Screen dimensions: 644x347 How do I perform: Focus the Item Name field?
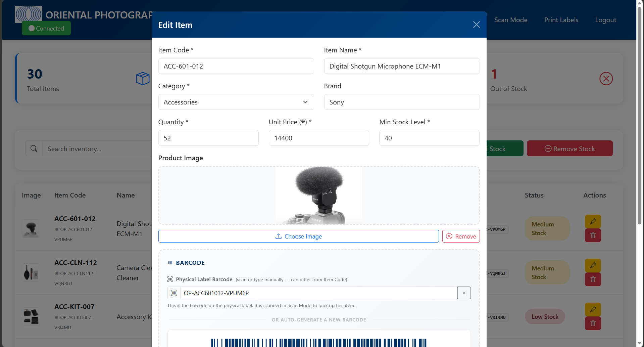(402, 66)
